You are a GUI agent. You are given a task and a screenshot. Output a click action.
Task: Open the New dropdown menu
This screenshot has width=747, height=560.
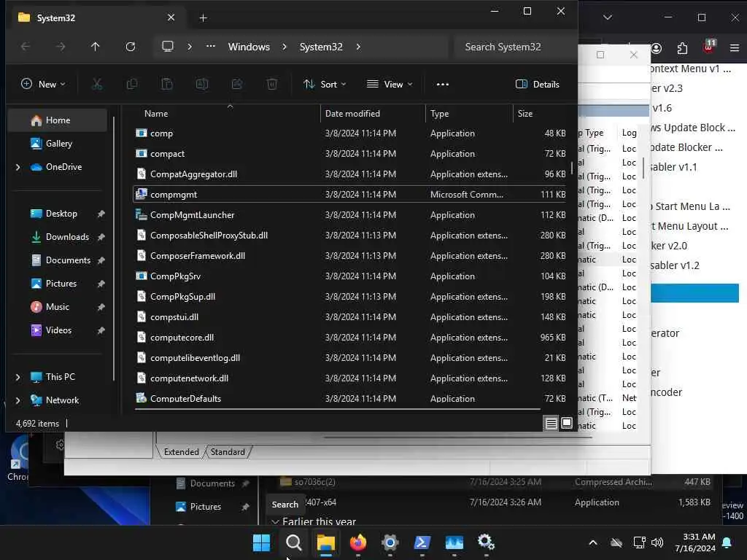[43, 85]
